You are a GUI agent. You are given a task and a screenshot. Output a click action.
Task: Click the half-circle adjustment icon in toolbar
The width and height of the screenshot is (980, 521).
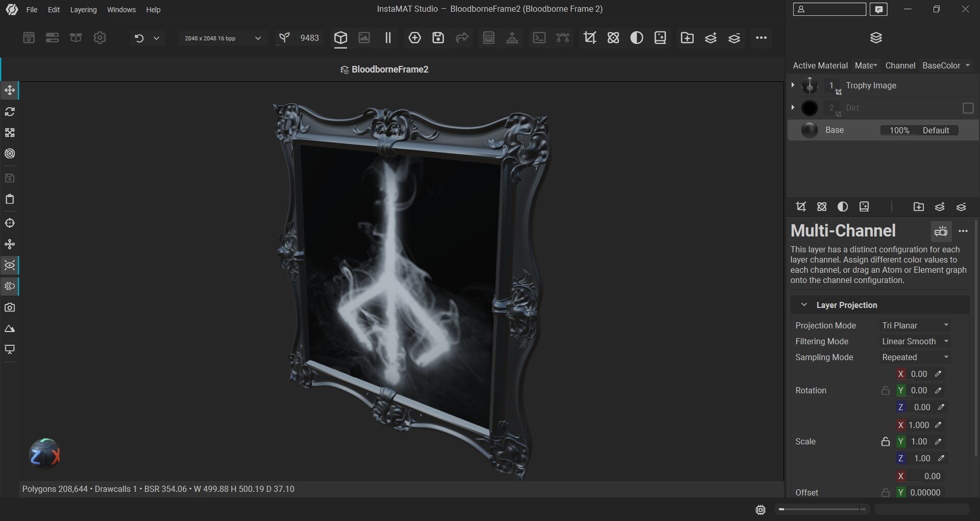point(636,38)
